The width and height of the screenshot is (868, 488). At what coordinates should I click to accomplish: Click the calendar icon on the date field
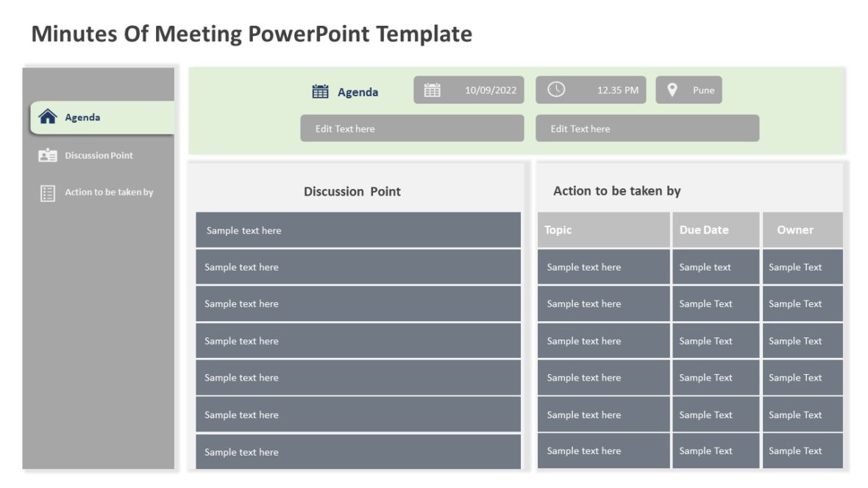click(x=433, y=90)
